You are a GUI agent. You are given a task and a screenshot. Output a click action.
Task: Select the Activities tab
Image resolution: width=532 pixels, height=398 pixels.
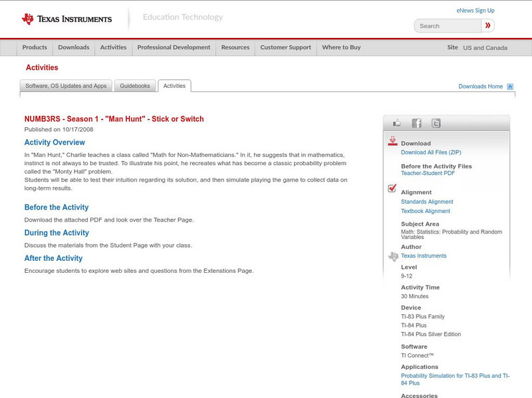click(174, 86)
